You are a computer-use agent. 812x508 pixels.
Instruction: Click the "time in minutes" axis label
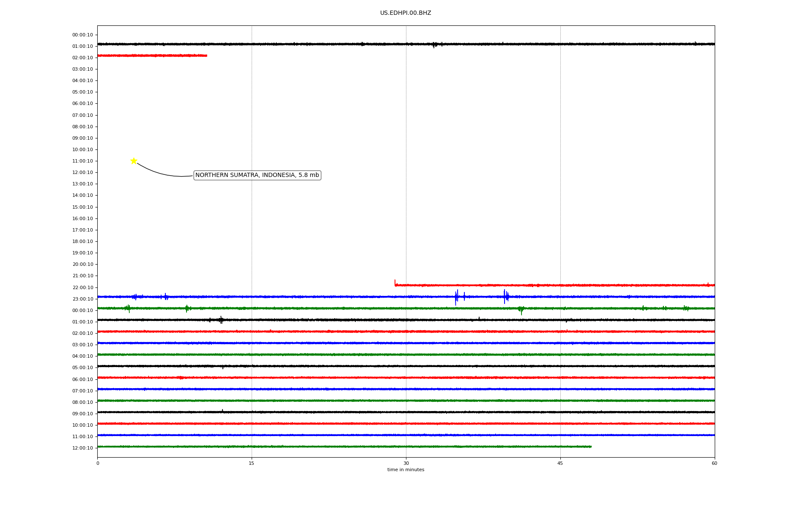coord(406,470)
